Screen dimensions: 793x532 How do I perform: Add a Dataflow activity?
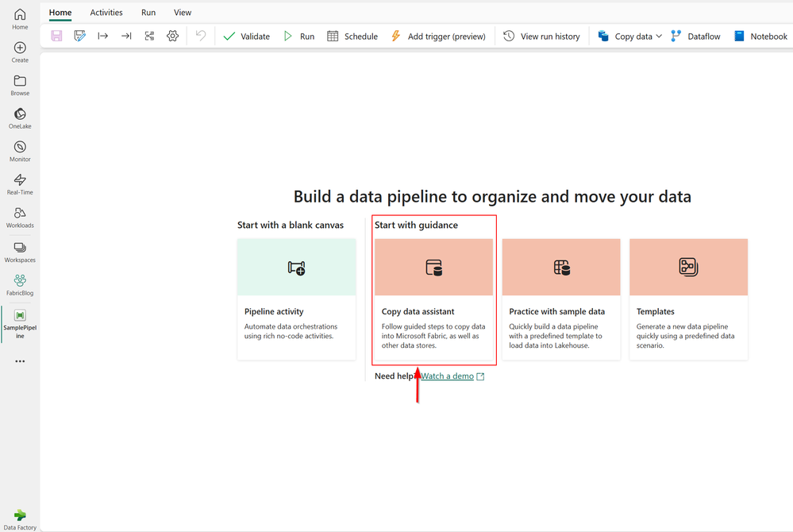(695, 36)
